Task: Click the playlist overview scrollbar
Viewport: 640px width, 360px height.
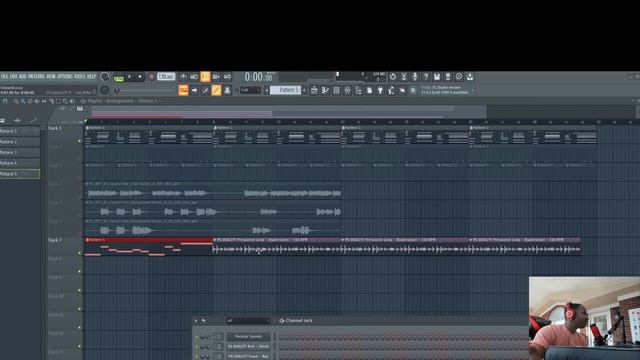Action: [x=289, y=111]
